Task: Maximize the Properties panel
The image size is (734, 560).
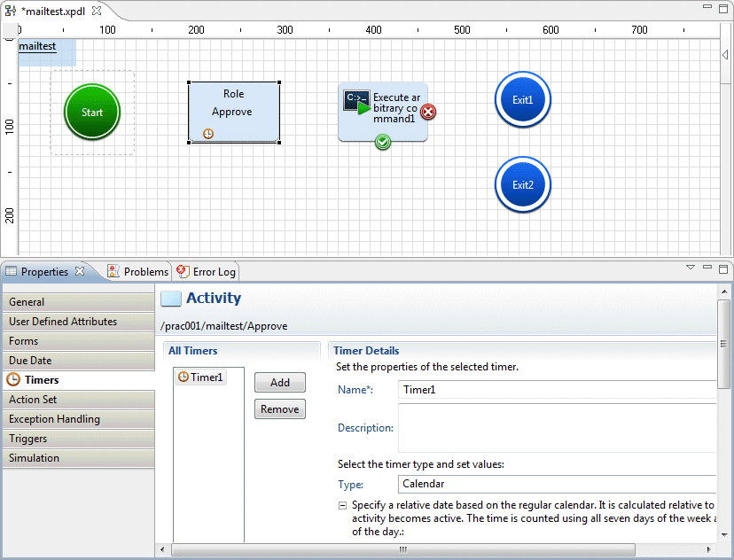Action: point(723,269)
